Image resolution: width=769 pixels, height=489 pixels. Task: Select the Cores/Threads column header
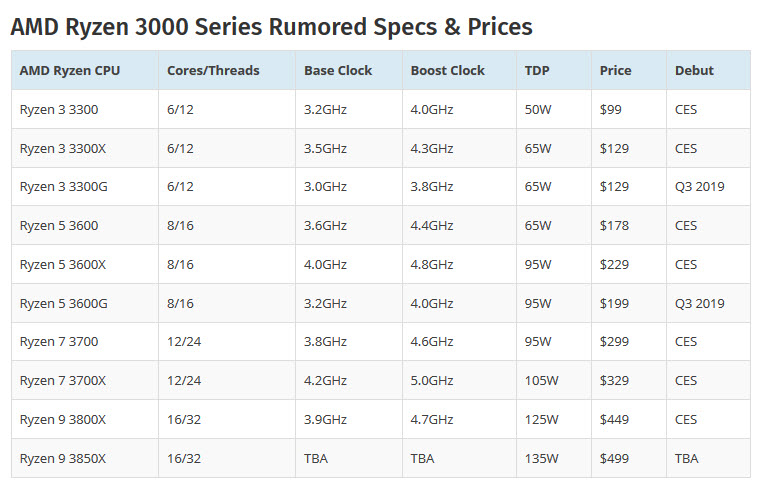213,71
